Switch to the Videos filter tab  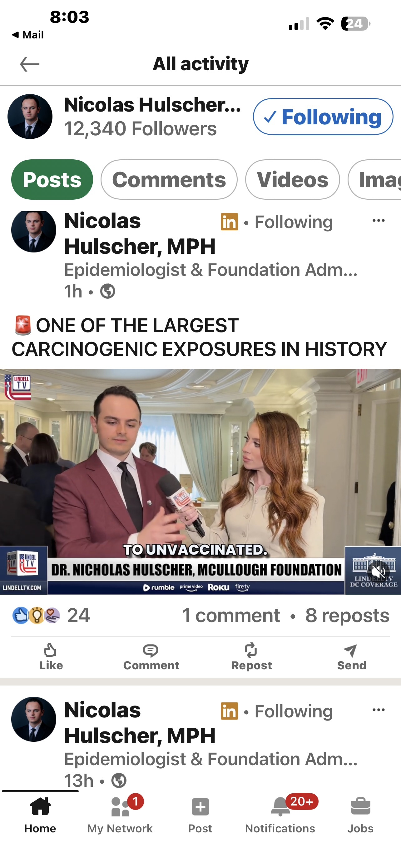[x=292, y=180]
